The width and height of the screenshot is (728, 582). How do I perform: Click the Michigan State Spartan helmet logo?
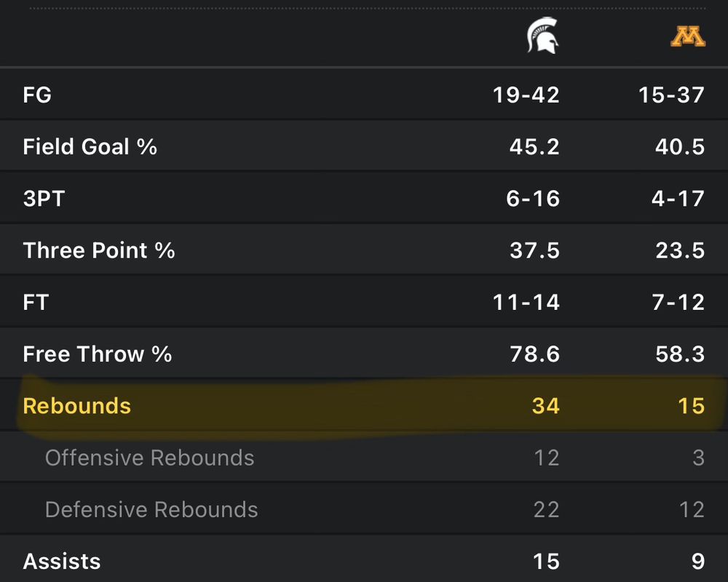pos(542,36)
